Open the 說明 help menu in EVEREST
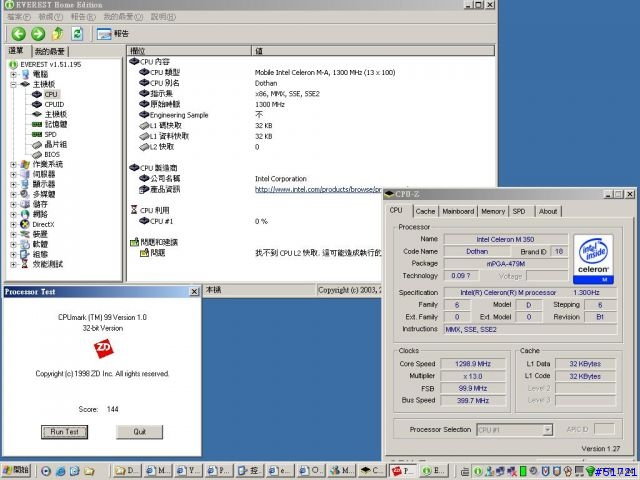Screen dimensions: 640x480 (x=163, y=17)
